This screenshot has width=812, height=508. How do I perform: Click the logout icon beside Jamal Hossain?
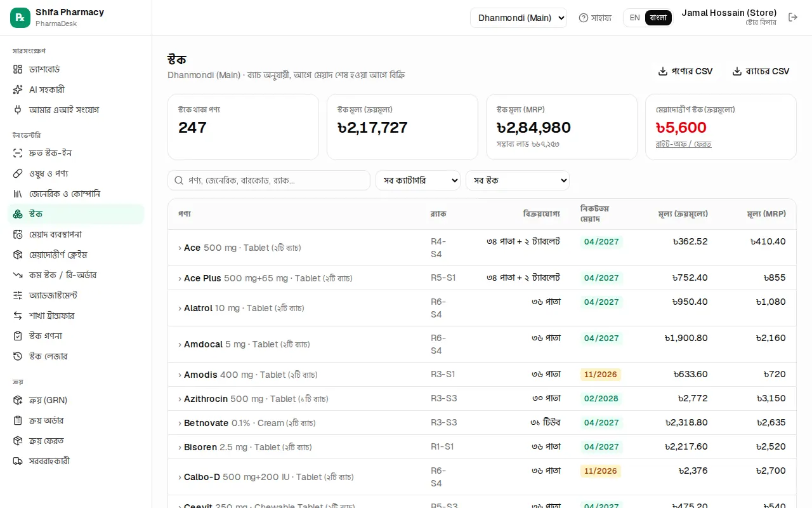click(x=793, y=17)
